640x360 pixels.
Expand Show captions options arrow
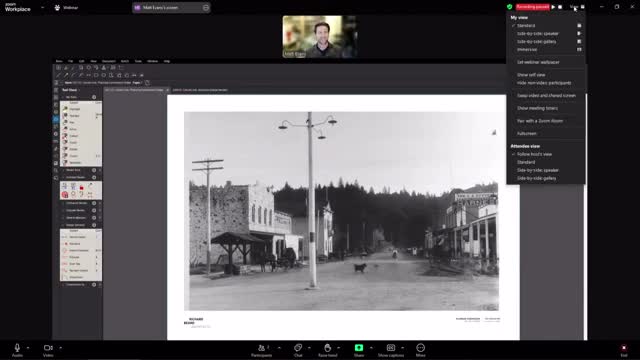[402, 348]
